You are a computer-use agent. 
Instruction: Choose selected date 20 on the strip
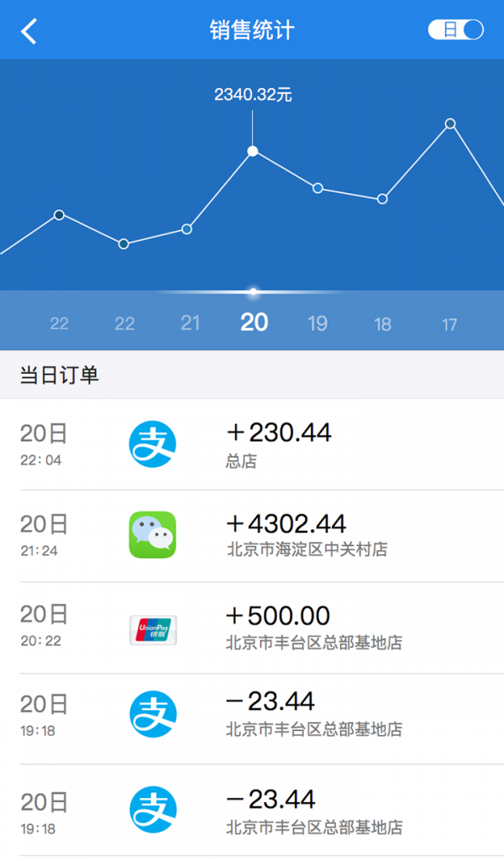[x=255, y=323]
